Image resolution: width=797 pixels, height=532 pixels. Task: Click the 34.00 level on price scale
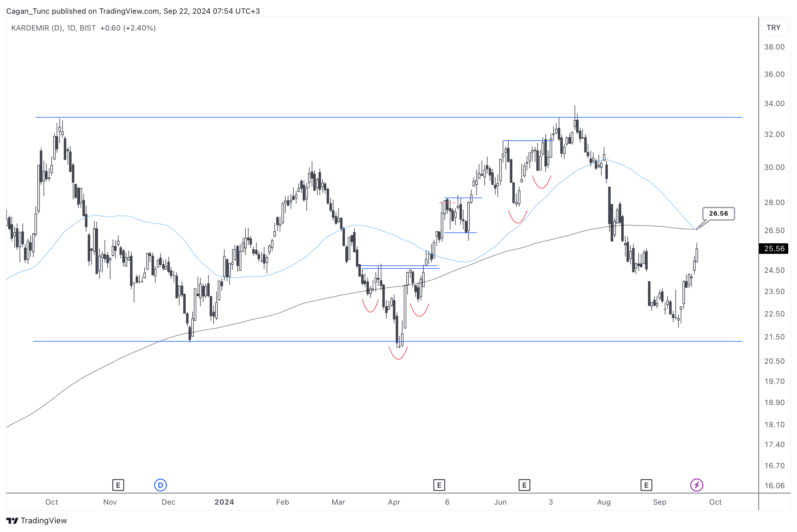click(774, 104)
